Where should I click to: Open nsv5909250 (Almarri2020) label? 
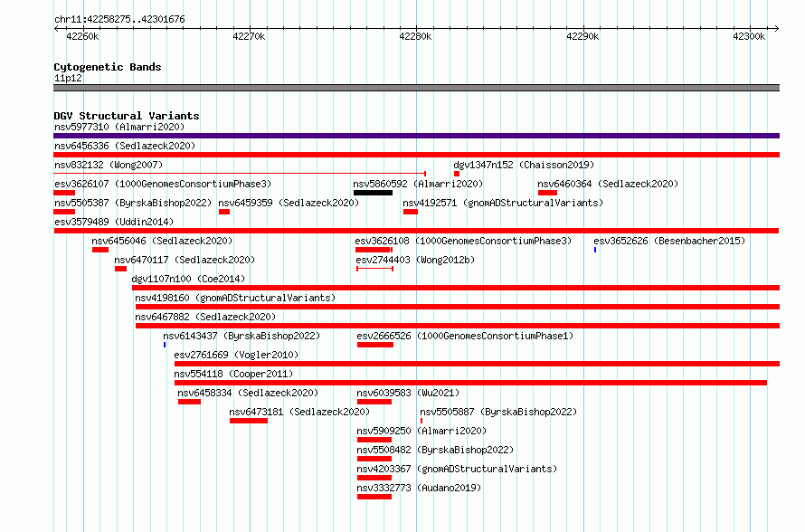[421, 431]
